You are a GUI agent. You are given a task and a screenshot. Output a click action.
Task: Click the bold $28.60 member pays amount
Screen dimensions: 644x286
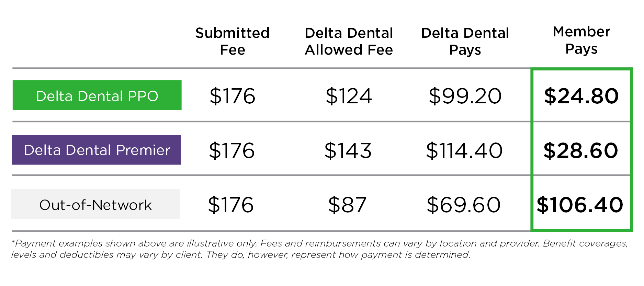point(580,150)
